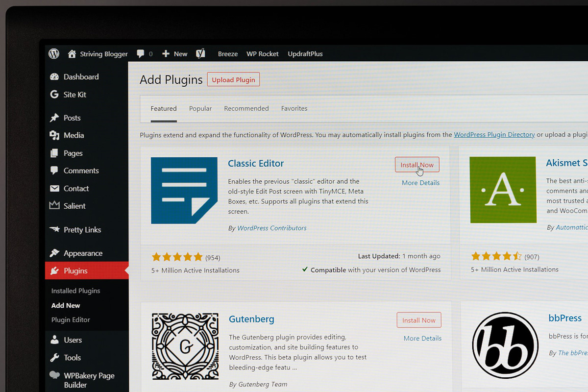This screenshot has width=588, height=392.
Task: Click the Plugins plug icon
Action: (x=54, y=271)
